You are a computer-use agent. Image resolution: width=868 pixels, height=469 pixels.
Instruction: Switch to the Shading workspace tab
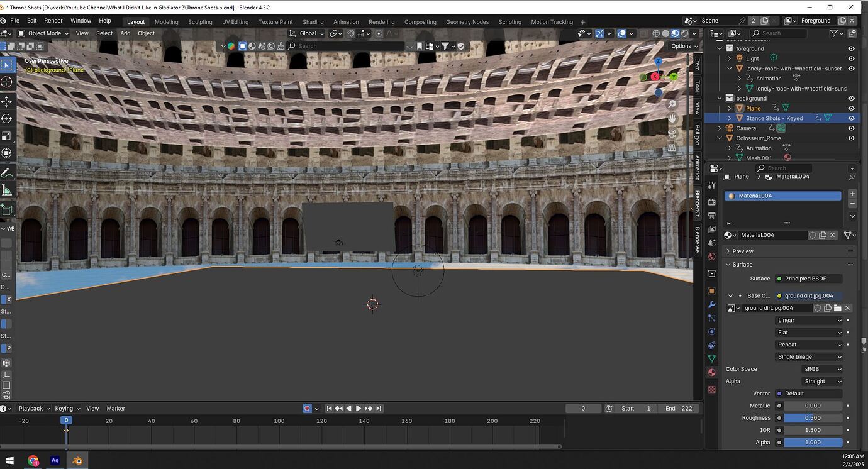coord(313,22)
